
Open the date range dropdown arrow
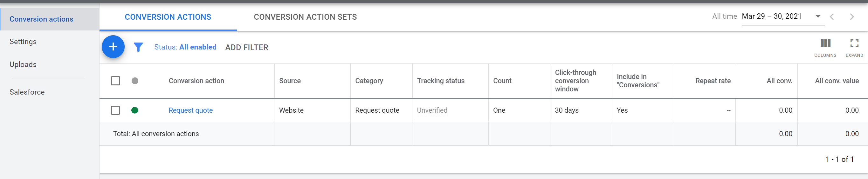pyautogui.click(x=818, y=17)
